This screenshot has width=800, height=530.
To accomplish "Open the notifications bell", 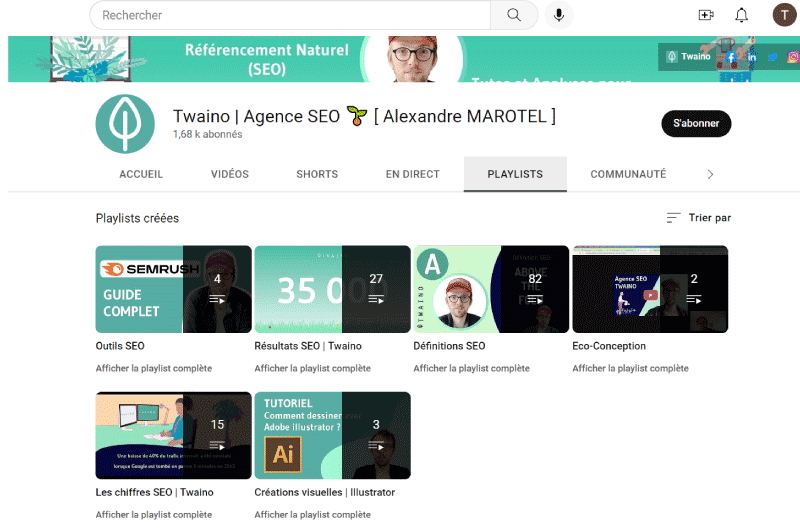I will point(741,15).
